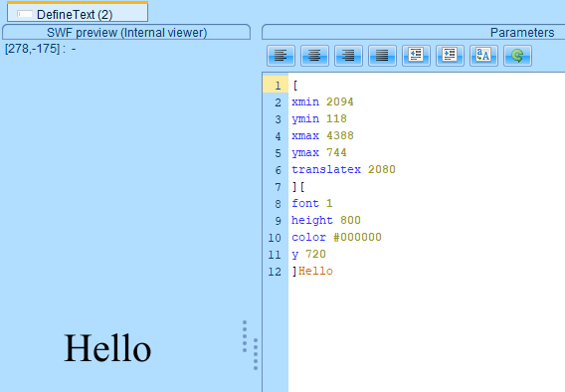
Task: Click the Hello text in preview
Action: coord(107,347)
